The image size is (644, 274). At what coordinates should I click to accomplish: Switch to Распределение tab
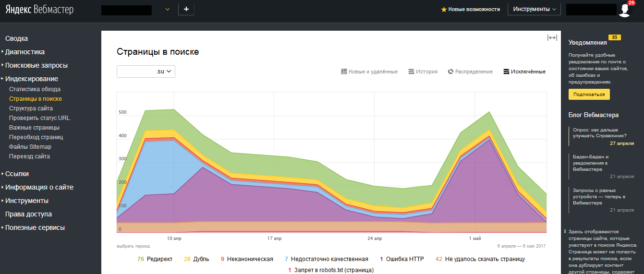tap(470, 71)
